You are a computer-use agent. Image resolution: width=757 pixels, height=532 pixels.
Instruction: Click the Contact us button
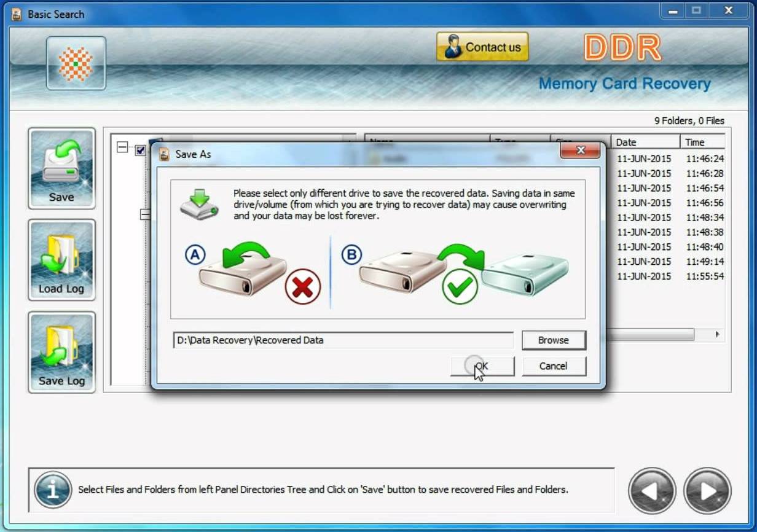(x=482, y=47)
